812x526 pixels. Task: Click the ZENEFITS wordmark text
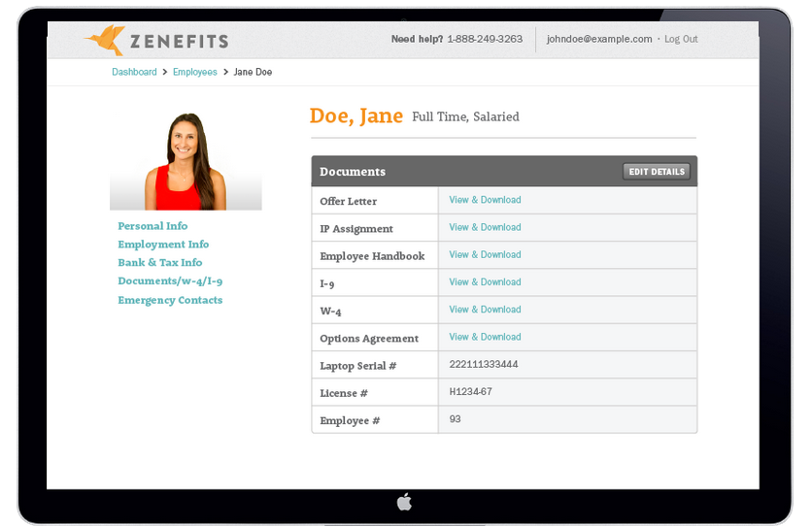pyautogui.click(x=179, y=42)
